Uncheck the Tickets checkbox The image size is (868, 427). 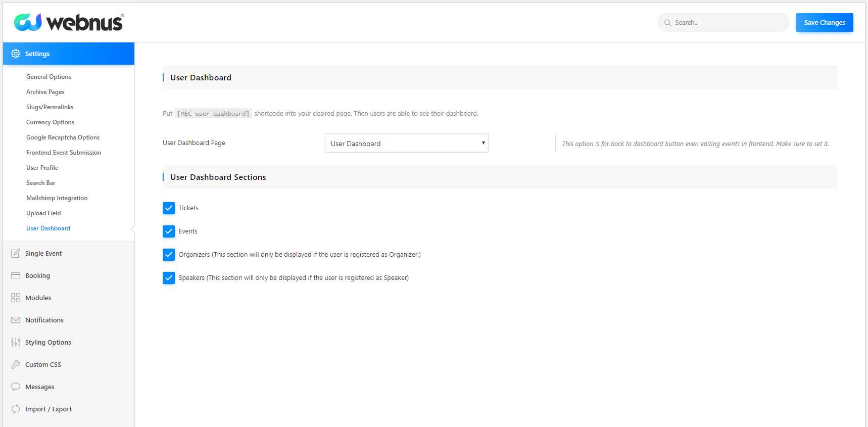[169, 208]
